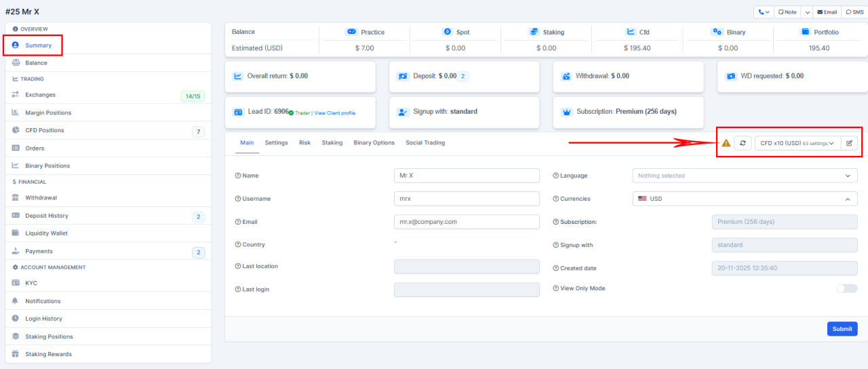Click the Portfolio wallet icon in balance bar
The width and height of the screenshot is (868, 369).
(805, 32)
